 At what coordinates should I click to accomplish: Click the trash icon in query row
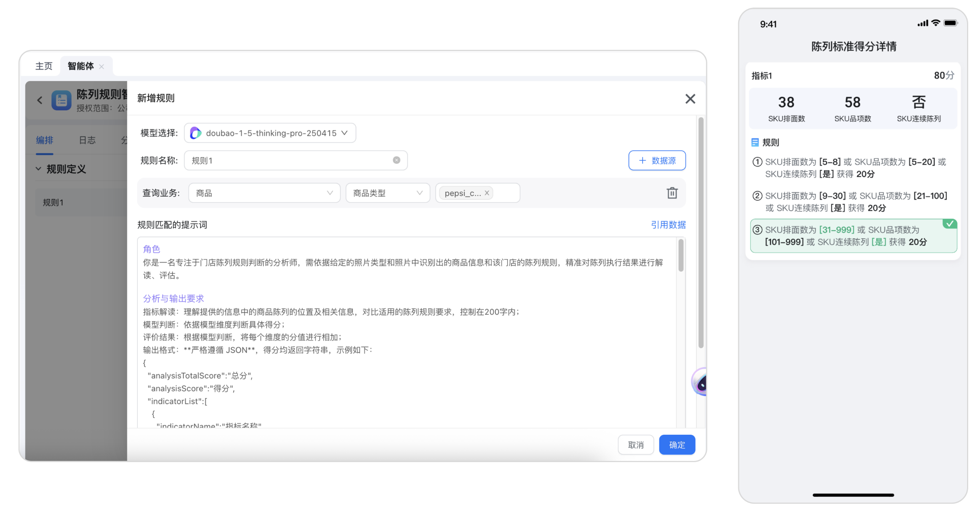coord(672,193)
